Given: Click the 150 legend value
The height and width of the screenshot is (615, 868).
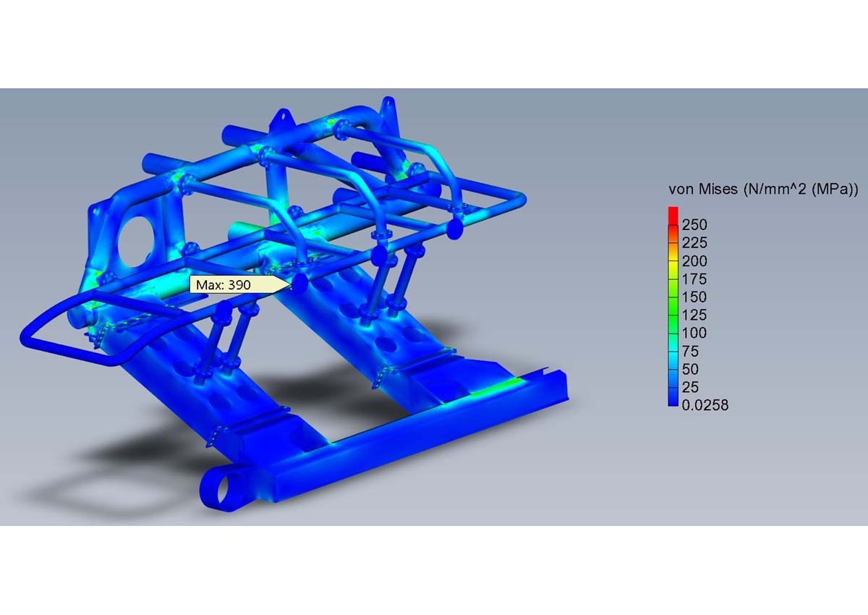Looking at the screenshot, I should point(694,297).
